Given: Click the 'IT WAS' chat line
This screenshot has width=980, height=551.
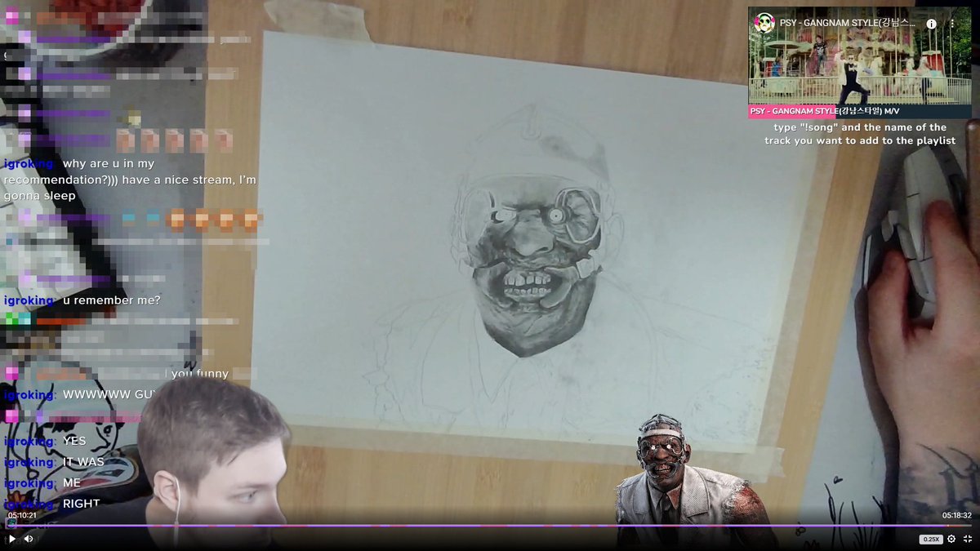Looking at the screenshot, I should 54,462.
